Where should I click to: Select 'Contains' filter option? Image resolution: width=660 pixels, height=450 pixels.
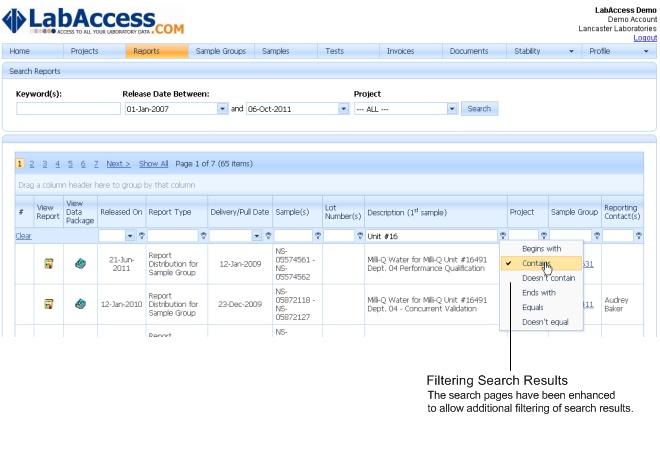click(537, 263)
